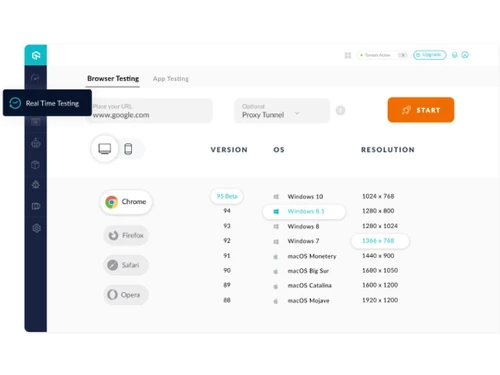The image size is (500, 375).
Task: Select Chrome version 89
Action: pos(227,285)
